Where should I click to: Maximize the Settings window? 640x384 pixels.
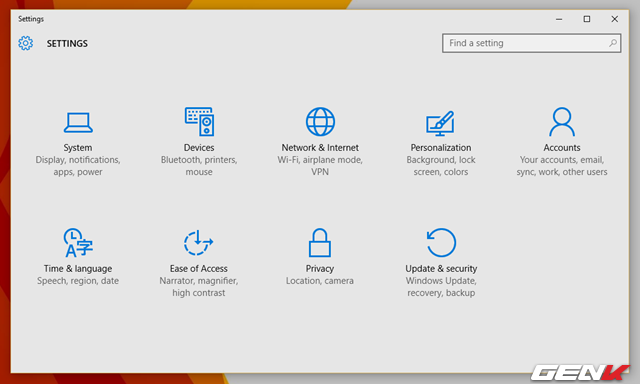[587, 19]
